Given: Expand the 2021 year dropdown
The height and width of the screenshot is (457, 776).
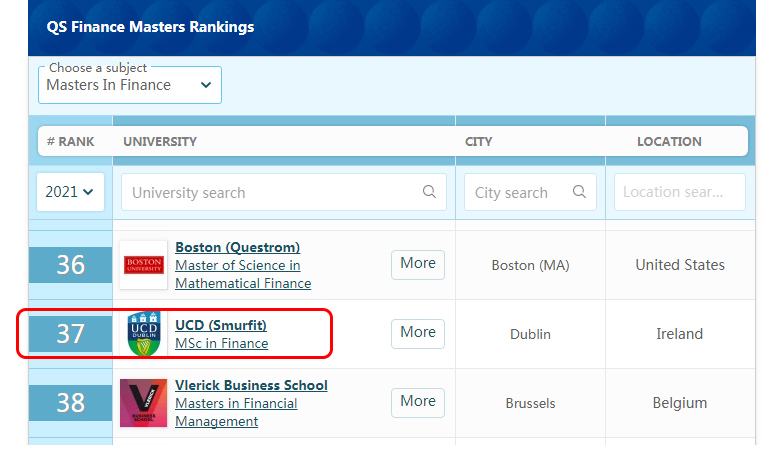Looking at the screenshot, I should 70,192.
